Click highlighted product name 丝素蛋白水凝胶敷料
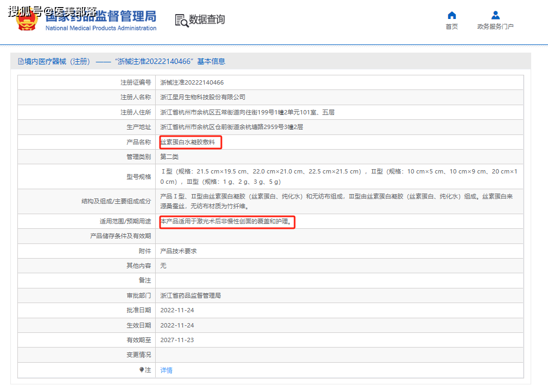Image resolution: width=548 pixels, height=392 pixels. pyautogui.click(x=190, y=143)
